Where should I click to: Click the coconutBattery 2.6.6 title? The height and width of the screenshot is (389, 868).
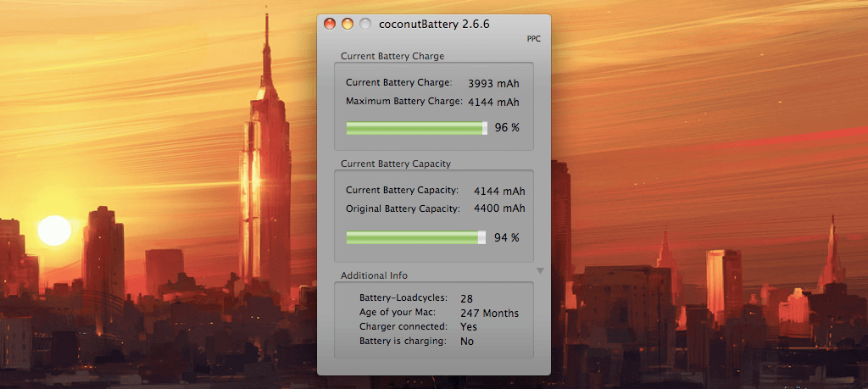coord(434,25)
